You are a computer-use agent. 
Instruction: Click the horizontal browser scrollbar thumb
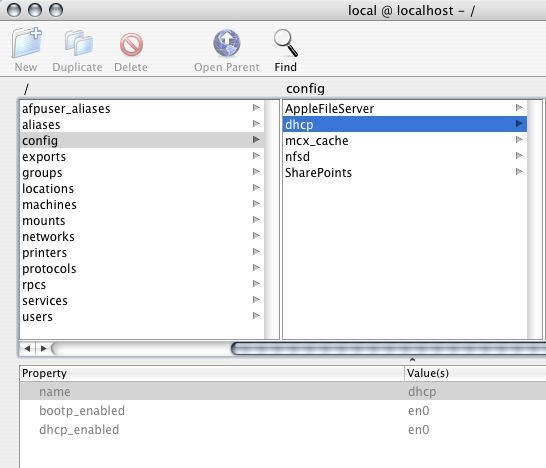click(x=388, y=348)
